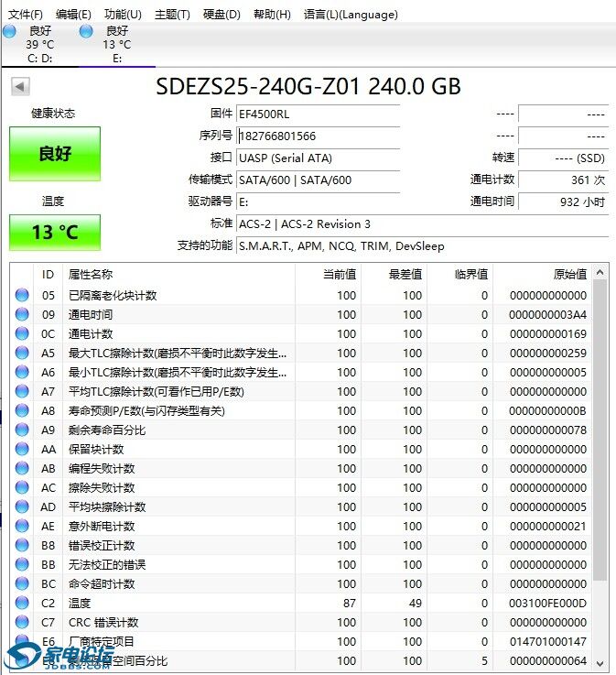Open the 编辑(E) menu

(x=73, y=15)
